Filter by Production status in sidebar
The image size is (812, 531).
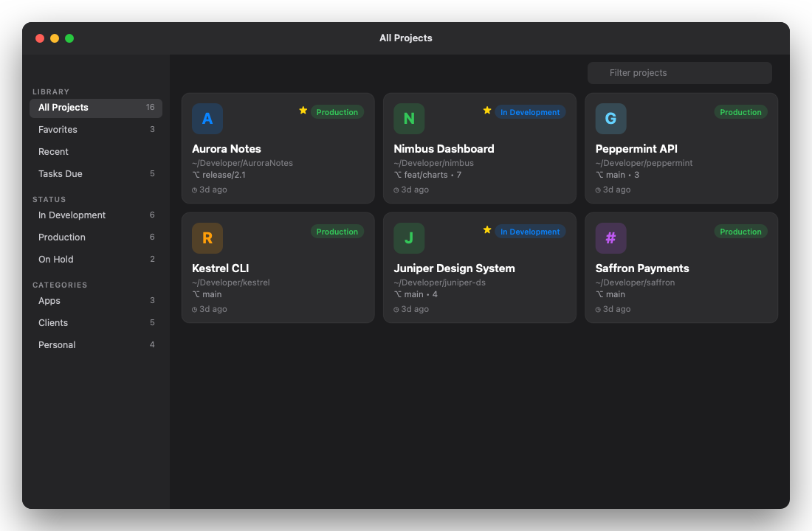[96, 237]
